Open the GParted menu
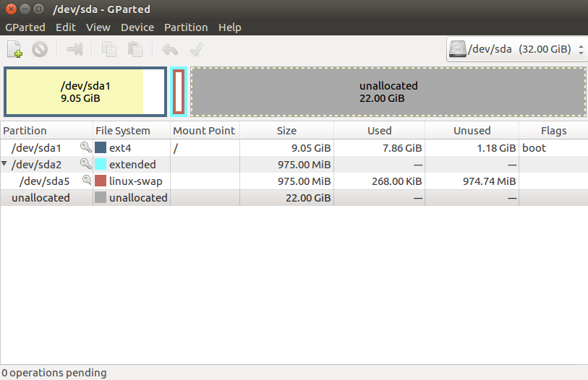The height and width of the screenshot is (380, 588). point(25,27)
